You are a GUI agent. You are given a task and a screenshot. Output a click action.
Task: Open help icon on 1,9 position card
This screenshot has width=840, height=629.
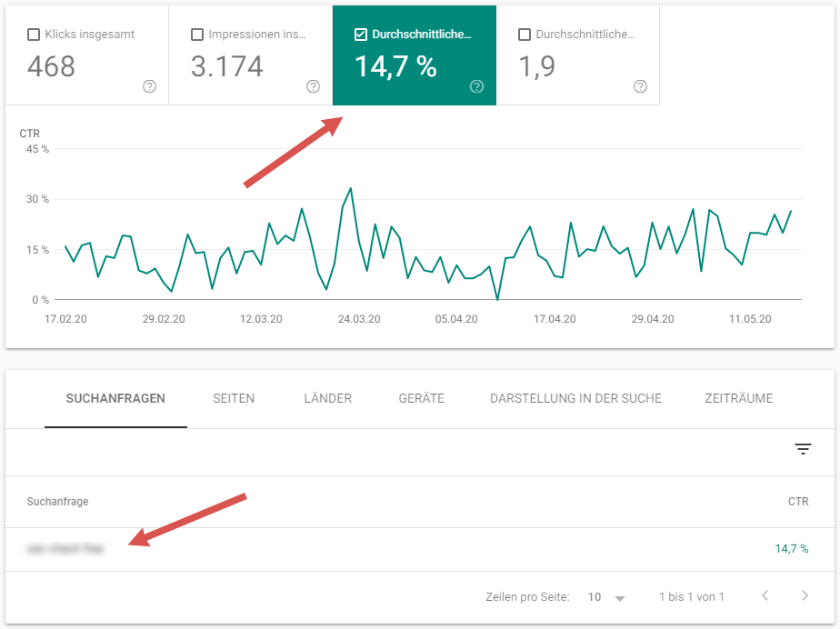tap(640, 86)
